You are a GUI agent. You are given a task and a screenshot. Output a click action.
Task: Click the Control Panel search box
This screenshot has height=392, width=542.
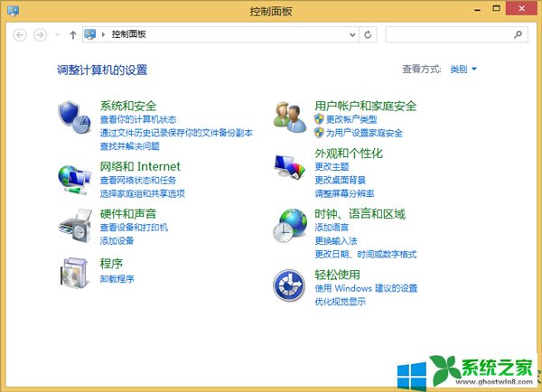(449, 34)
